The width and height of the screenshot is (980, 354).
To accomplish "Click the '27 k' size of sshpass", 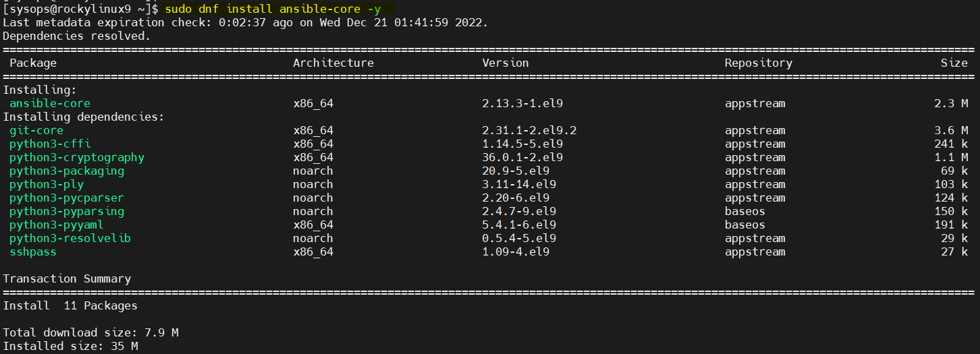I will pos(954,252).
